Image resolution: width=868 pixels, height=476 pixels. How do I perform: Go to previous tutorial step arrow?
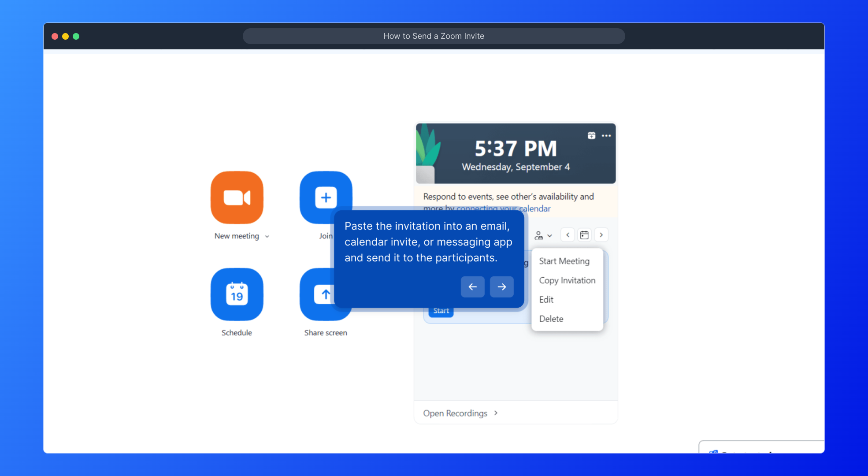472,287
